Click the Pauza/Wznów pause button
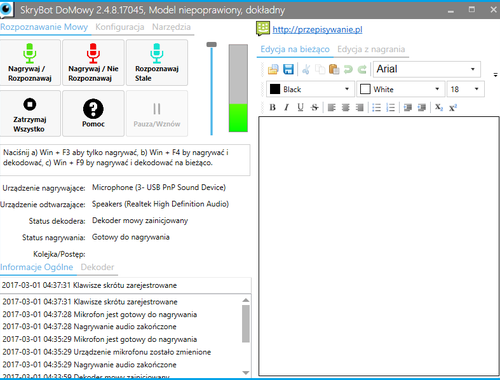 coord(157,114)
